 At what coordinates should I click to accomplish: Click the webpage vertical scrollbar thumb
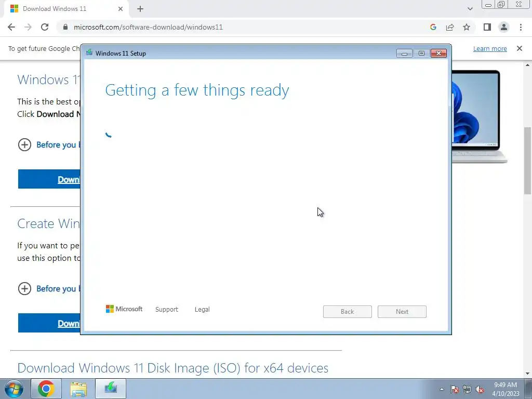click(x=528, y=161)
